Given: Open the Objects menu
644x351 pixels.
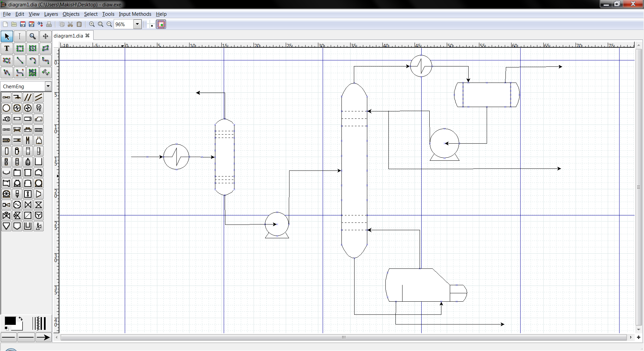Looking at the screenshot, I should [71, 14].
